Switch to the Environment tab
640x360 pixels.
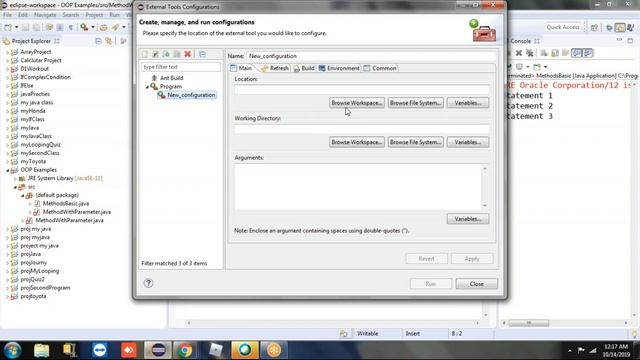click(x=339, y=68)
